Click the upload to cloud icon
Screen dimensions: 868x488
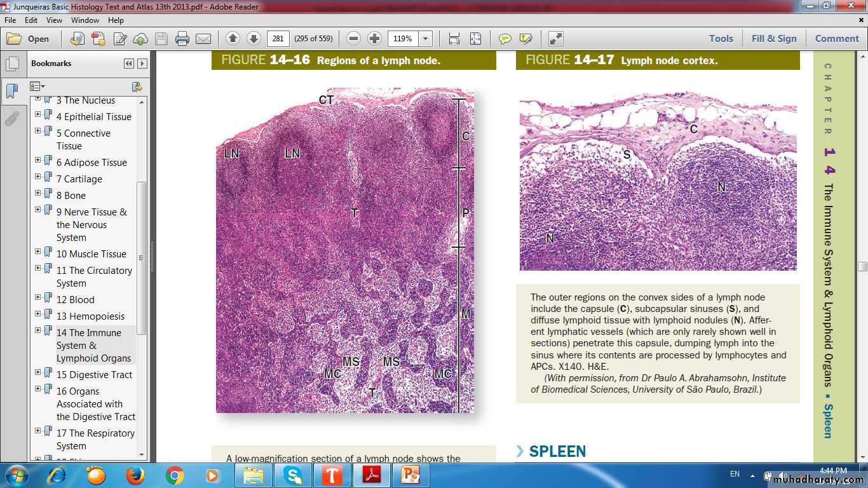pos(140,39)
